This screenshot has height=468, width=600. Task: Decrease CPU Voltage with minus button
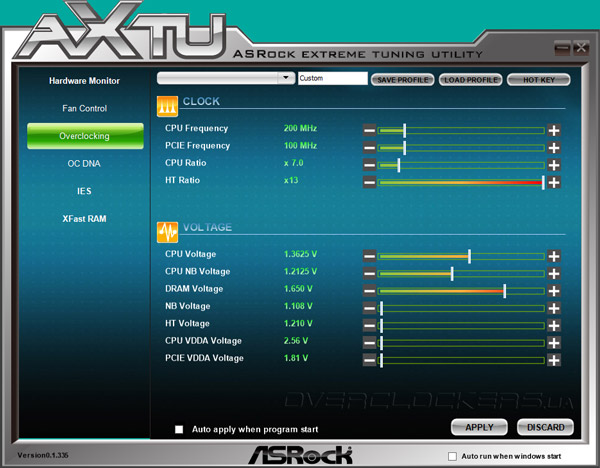point(369,256)
